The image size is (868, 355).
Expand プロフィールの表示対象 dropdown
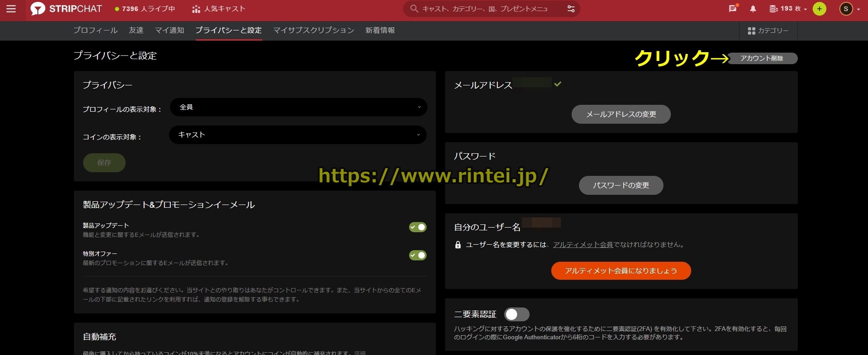(298, 107)
